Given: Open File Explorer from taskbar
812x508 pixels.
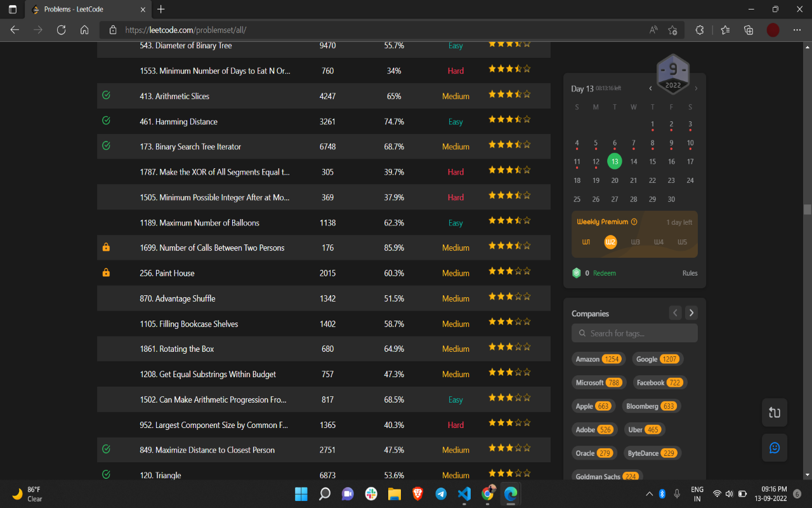Looking at the screenshot, I should point(394,493).
